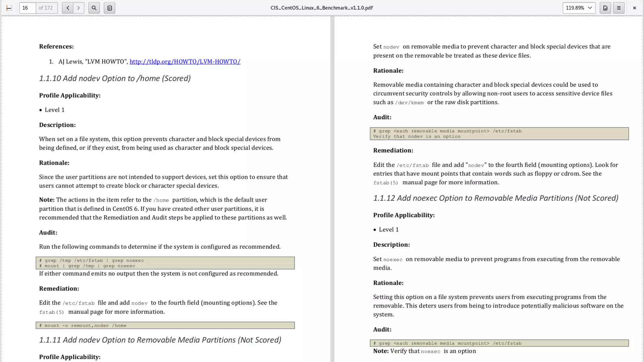Click the 'of 172' page count label
Image resolution: width=644 pixels, height=362 pixels.
[x=46, y=8]
